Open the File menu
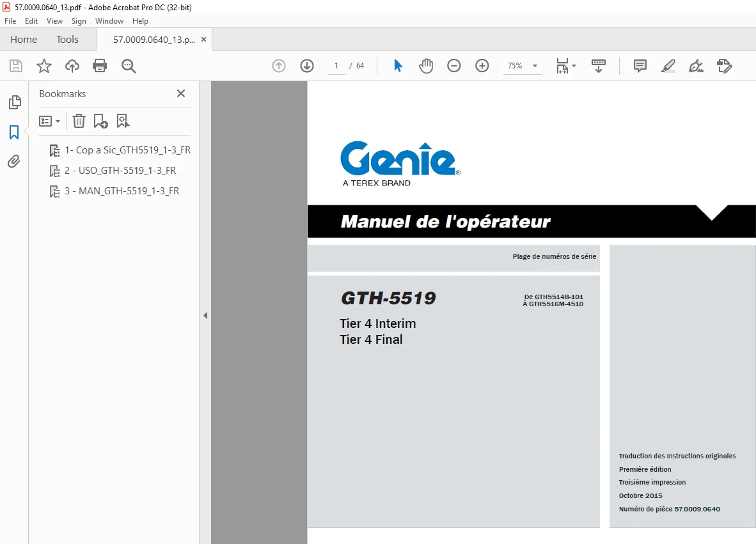 [x=10, y=21]
